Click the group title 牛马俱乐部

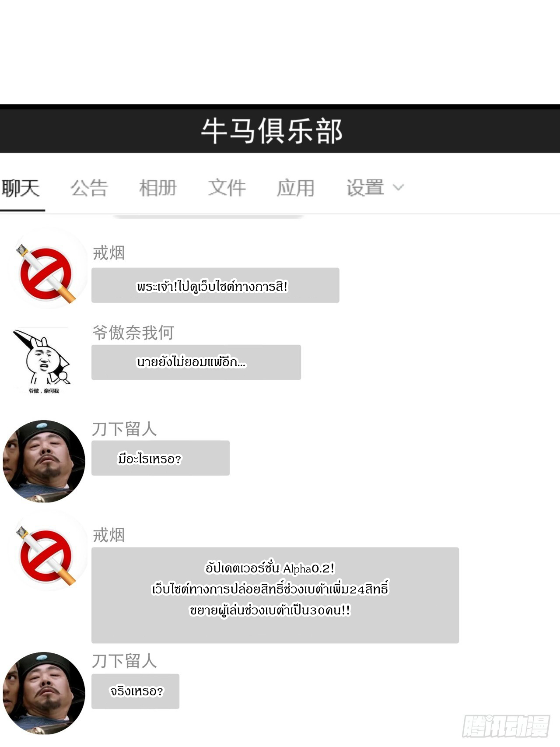click(x=271, y=131)
